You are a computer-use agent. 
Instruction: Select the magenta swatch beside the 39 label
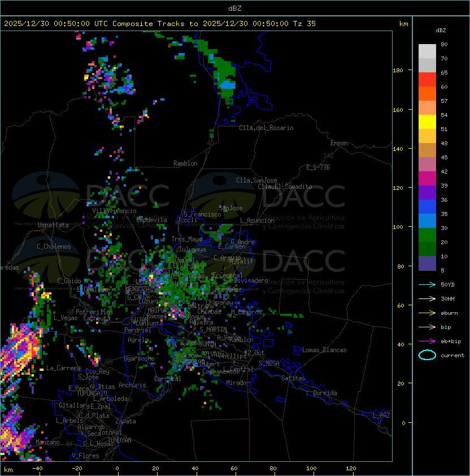tap(427, 179)
